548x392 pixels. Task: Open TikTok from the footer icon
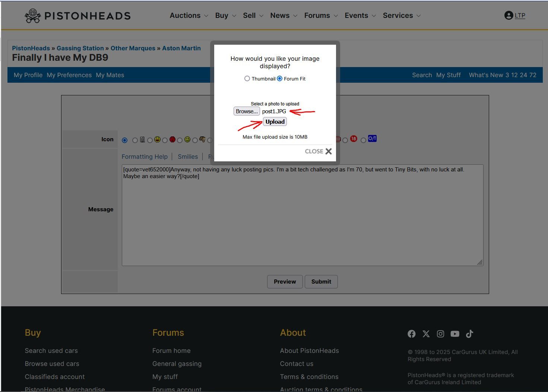pos(469,334)
